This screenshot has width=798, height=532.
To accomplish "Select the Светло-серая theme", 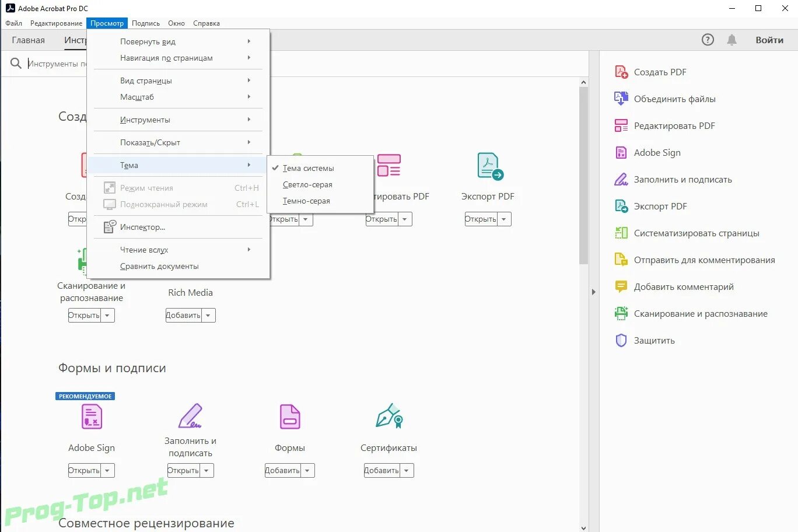I will tap(320, 184).
